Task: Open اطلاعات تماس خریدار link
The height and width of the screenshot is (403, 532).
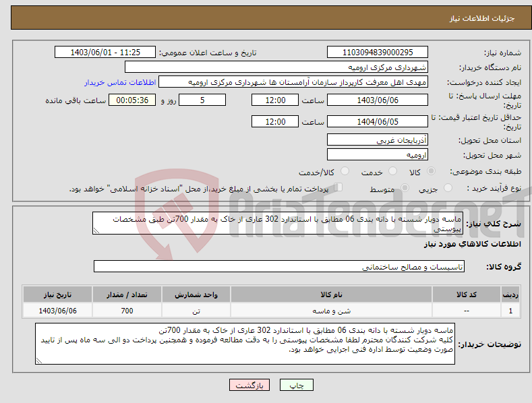Action: pos(120,82)
